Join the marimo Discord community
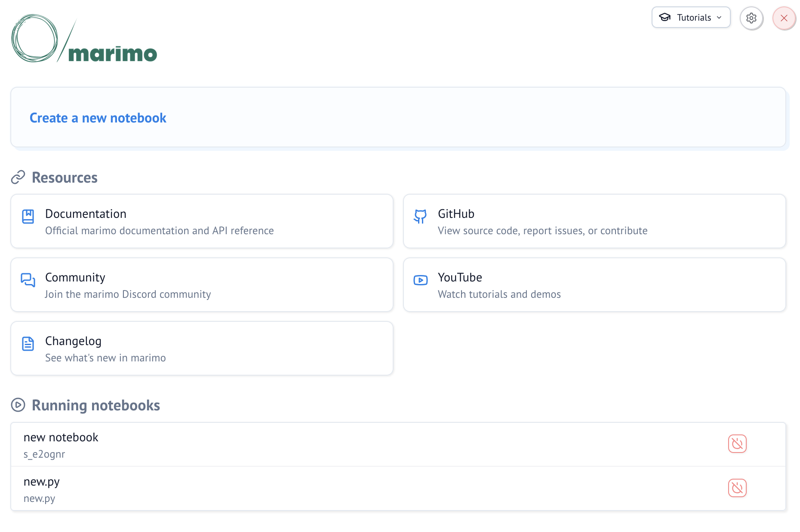Viewport: 800px width, 532px height. pyautogui.click(x=202, y=285)
